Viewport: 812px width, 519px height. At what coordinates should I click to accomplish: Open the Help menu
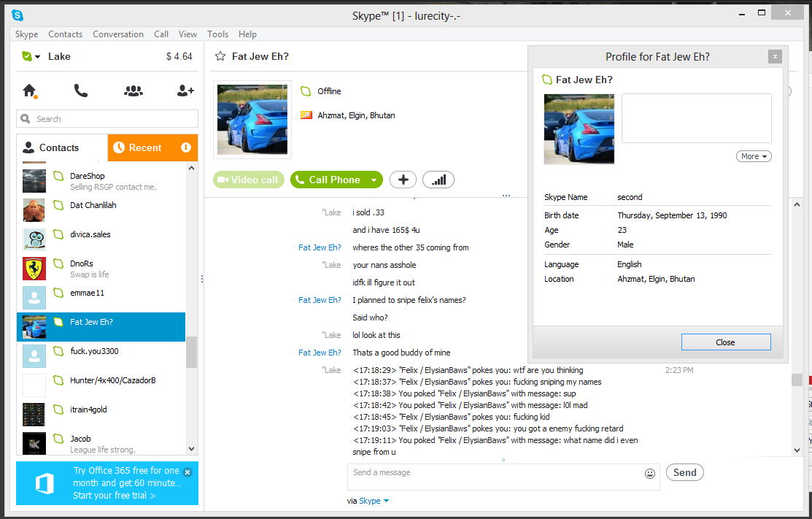pyautogui.click(x=247, y=34)
